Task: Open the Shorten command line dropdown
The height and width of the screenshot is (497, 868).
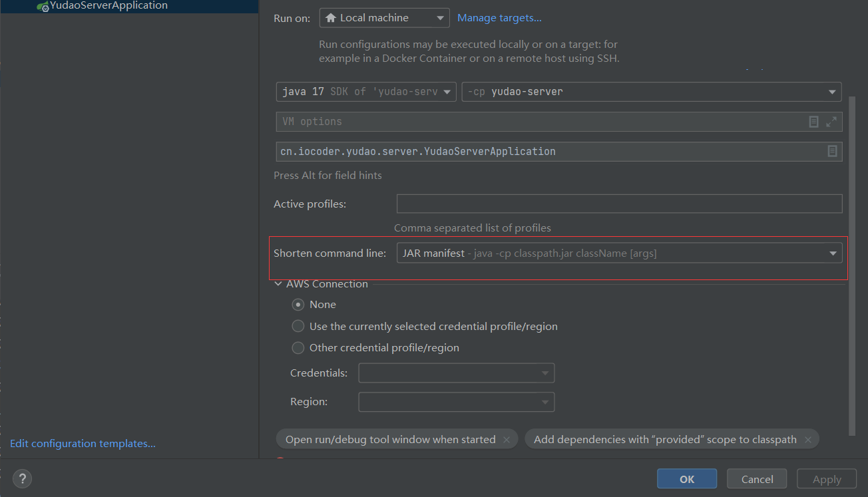Action: pyautogui.click(x=832, y=252)
